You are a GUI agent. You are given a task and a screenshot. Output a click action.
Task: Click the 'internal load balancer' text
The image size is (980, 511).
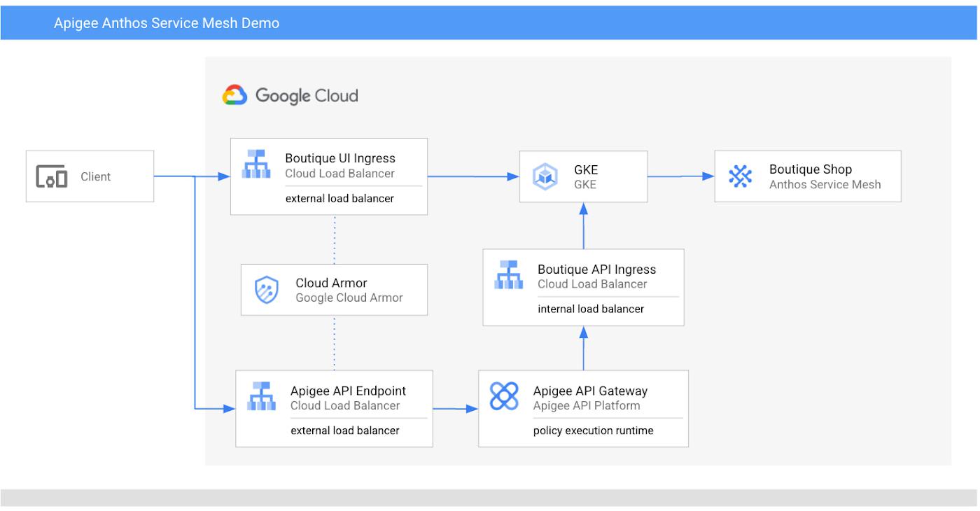click(x=591, y=309)
